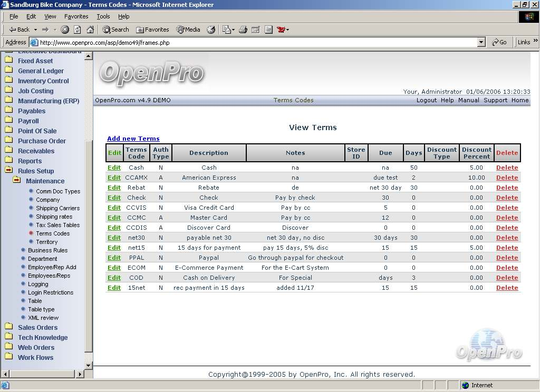Image resolution: width=540 pixels, height=392 pixels.
Task: Select Shipping Carriers in the sidebar
Action: pos(57,208)
